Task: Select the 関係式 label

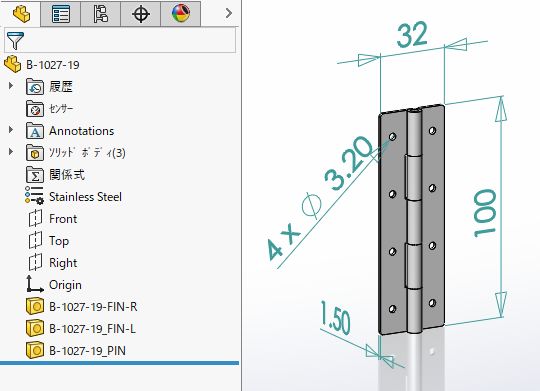Action: [67, 175]
